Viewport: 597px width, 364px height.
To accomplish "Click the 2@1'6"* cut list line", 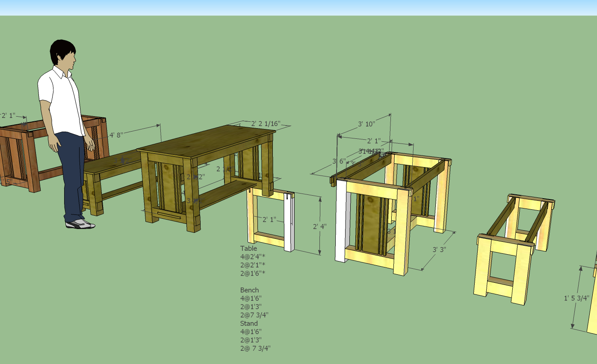I will click(x=253, y=273).
